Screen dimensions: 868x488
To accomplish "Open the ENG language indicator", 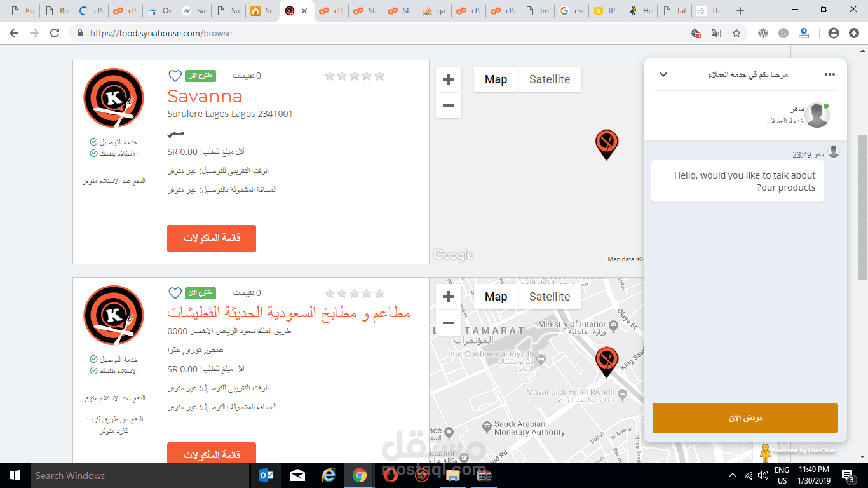I will pos(782,470).
